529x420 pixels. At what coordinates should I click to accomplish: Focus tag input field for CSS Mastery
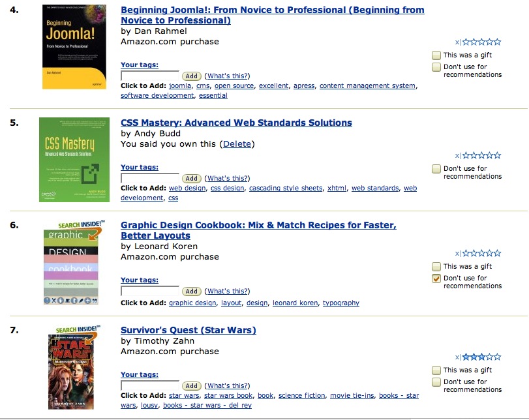pyautogui.click(x=150, y=178)
